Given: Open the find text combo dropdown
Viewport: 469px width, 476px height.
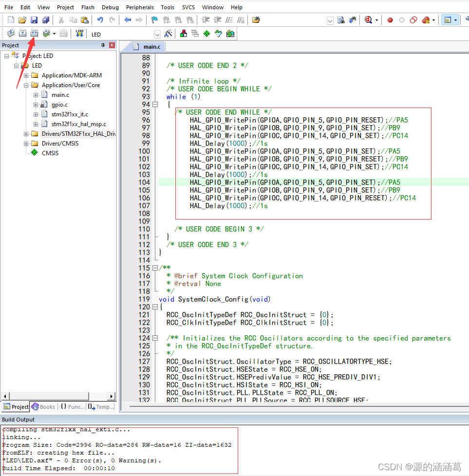Looking at the screenshot, I should tap(330, 20).
